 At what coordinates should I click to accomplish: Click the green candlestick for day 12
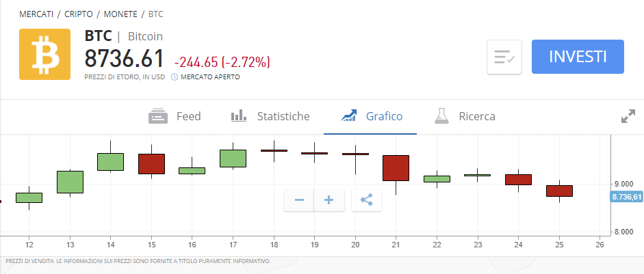29,197
